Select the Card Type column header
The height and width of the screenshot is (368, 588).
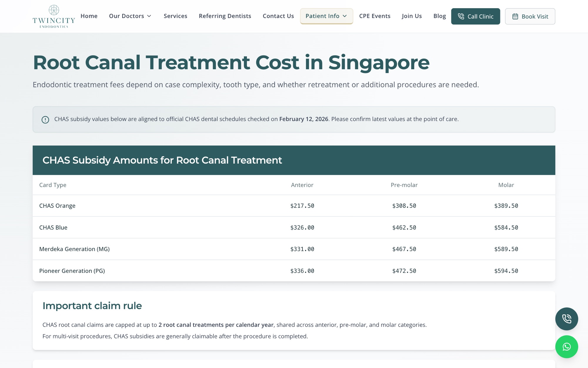[53, 185]
